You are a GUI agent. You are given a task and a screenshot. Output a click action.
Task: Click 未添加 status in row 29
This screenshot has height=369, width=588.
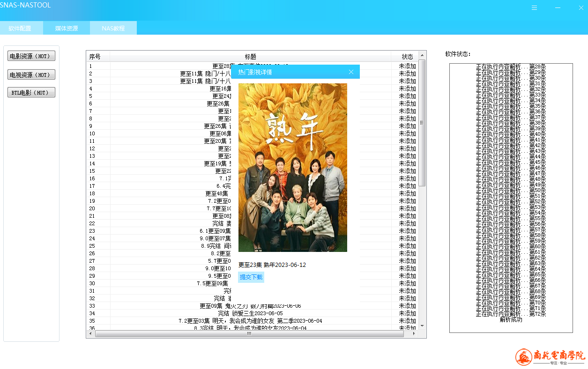pyautogui.click(x=407, y=276)
